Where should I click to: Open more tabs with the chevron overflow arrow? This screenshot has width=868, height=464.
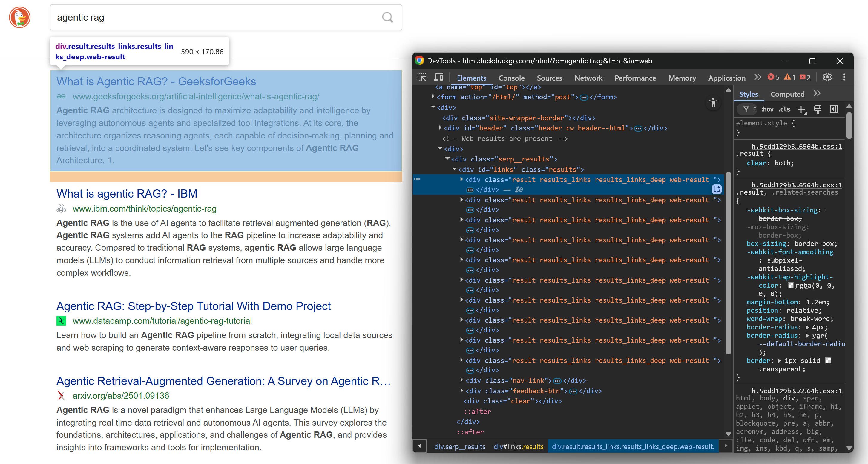pos(757,77)
